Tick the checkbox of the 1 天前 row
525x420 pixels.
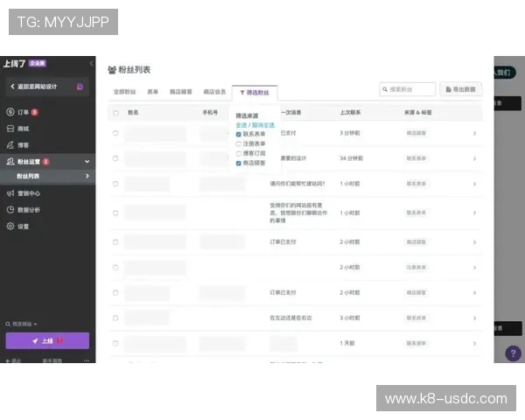[x=115, y=343]
